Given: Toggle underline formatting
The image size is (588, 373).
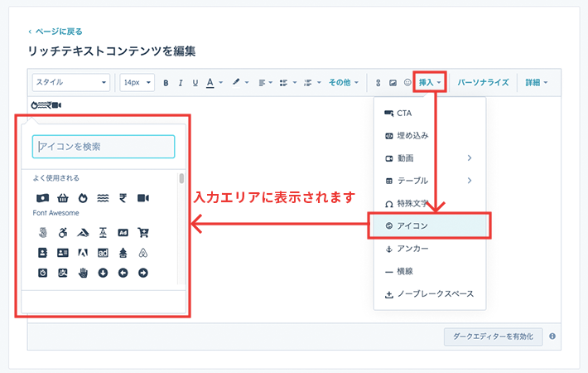Looking at the screenshot, I should pos(195,83).
